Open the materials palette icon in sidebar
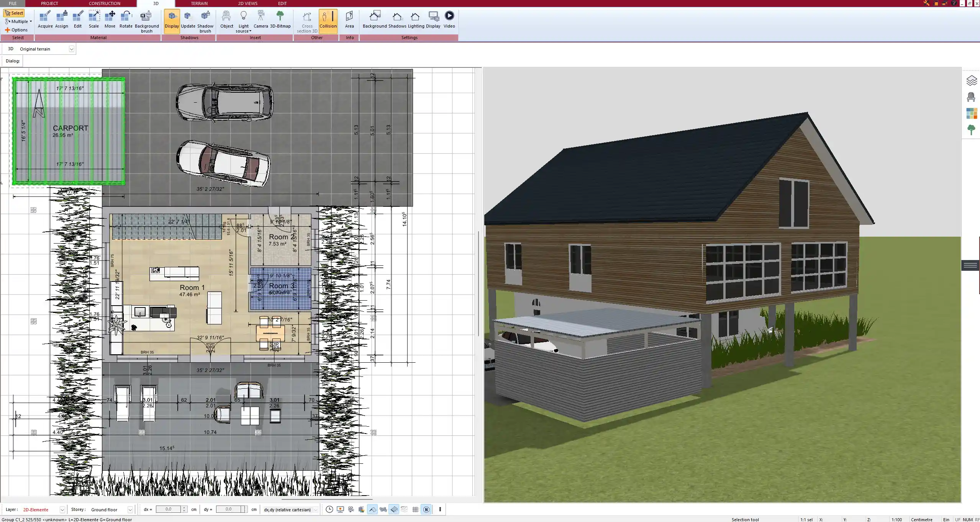The height and width of the screenshot is (522, 980). point(972,114)
